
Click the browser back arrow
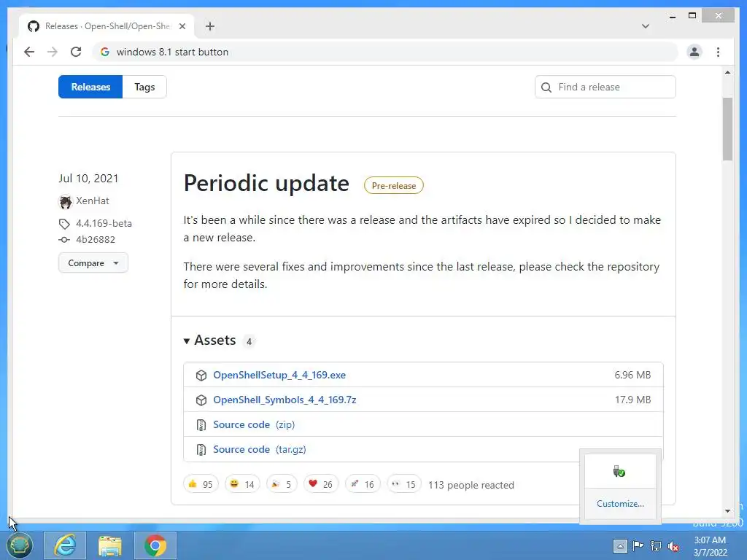point(29,52)
